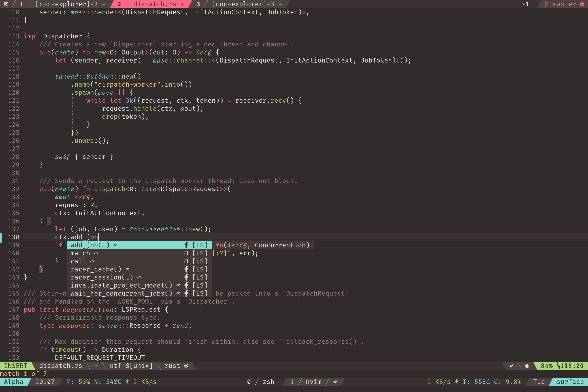Click the signature hint fn(&self, ConcurrentJob)
588x392 pixels.
pos(263,245)
